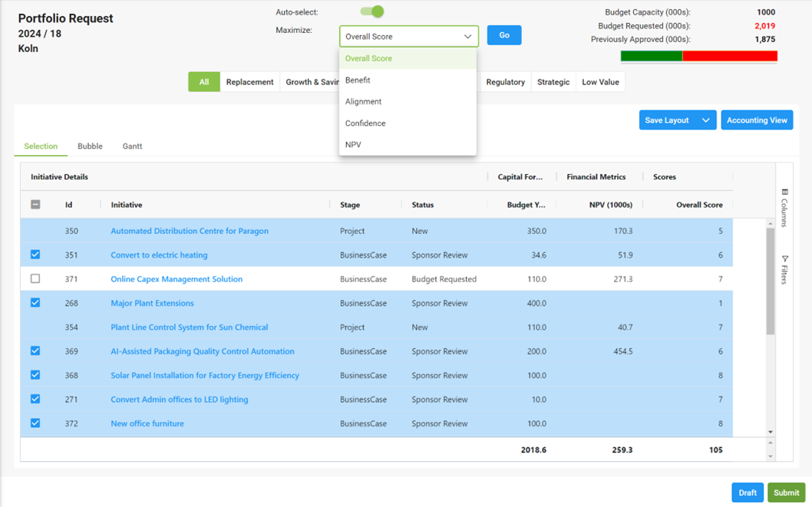Check the Online Capex Management Solution row

pyautogui.click(x=35, y=279)
